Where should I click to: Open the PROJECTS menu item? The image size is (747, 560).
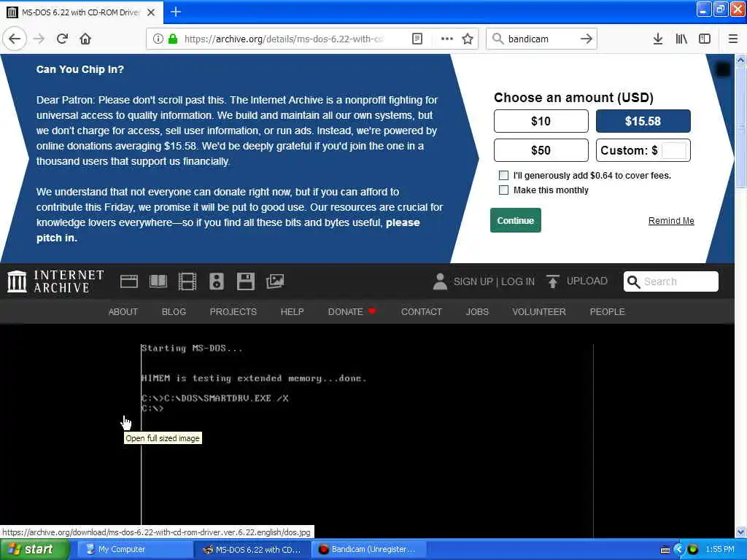[x=233, y=311]
